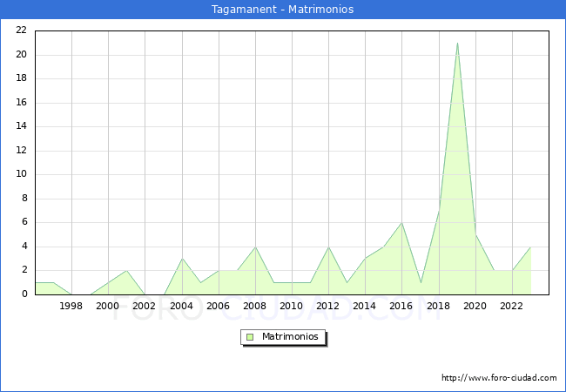Select the 2012 x-axis label

pyautogui.click(x=328, y=306)
